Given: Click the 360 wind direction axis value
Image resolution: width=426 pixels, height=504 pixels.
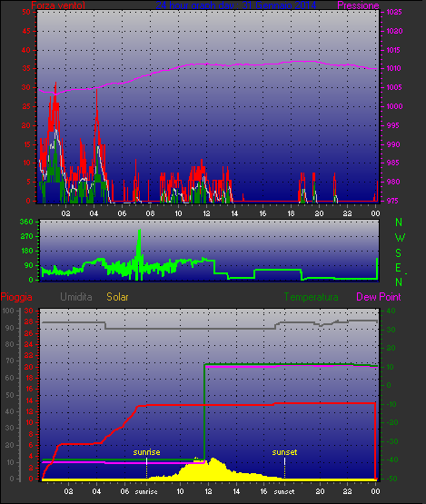Looking at the screenshot, I should point(26,222).
